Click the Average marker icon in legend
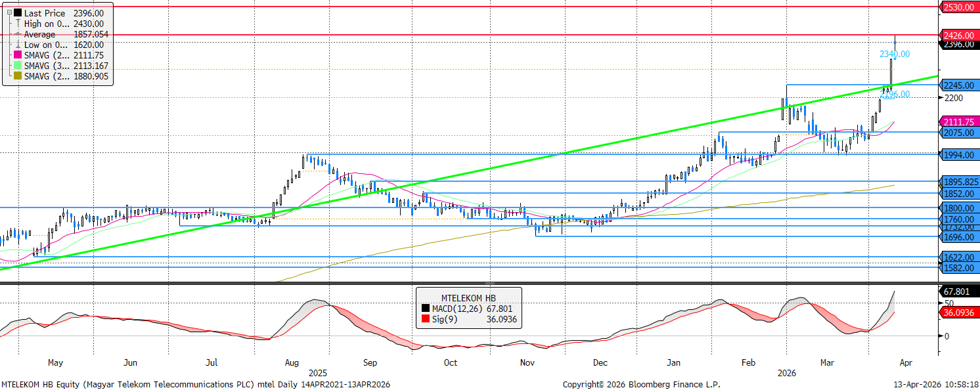 (x=16, y=34)
